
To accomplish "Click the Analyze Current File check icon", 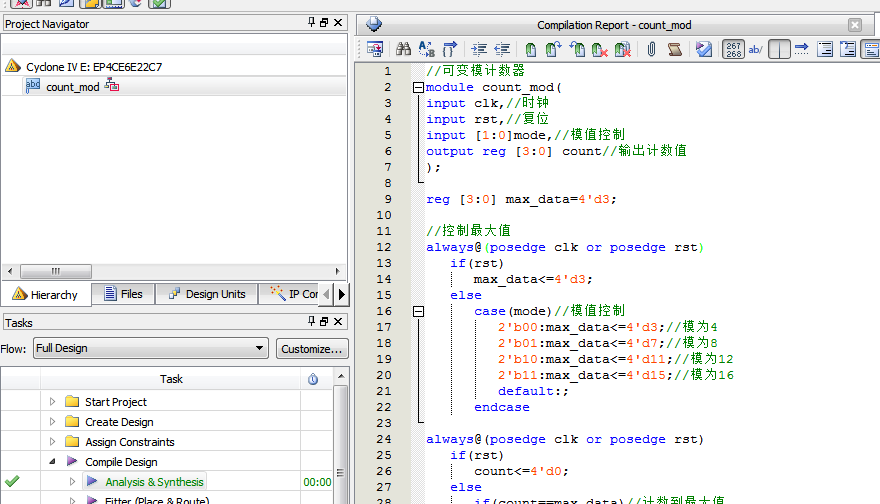I will (x=704, y=49).
